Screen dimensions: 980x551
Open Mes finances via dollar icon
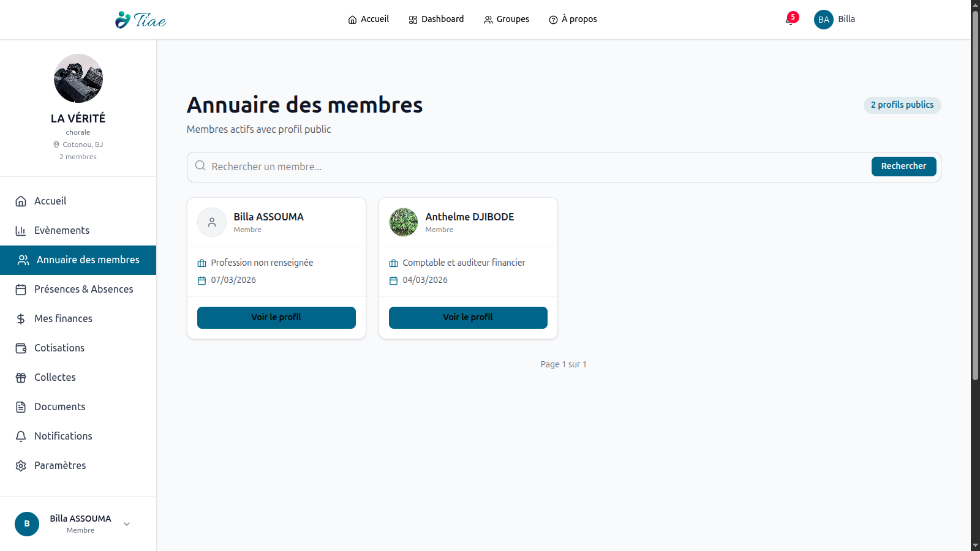21,319
